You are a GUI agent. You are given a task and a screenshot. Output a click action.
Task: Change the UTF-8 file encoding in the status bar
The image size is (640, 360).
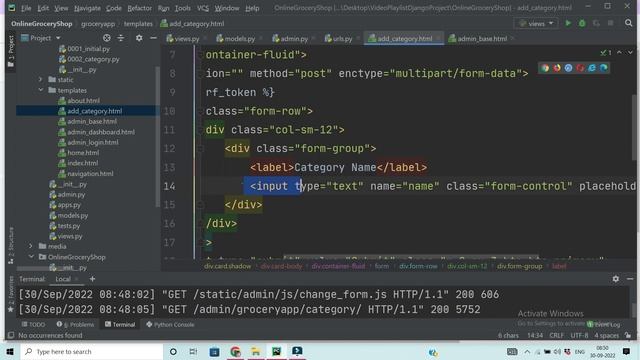[579, 336]
